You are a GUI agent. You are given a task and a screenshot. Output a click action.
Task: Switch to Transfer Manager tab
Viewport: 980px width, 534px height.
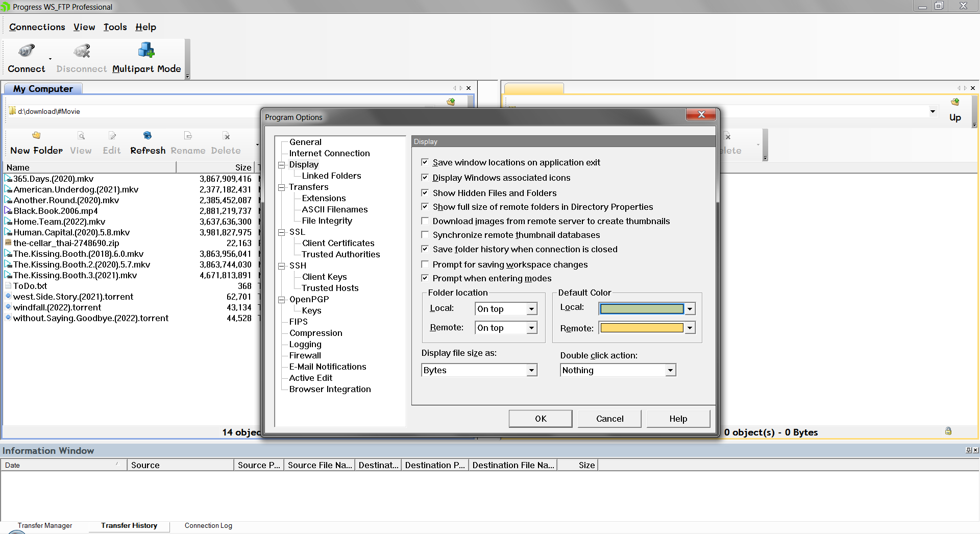pyautogui.click(x=45, y=525)
